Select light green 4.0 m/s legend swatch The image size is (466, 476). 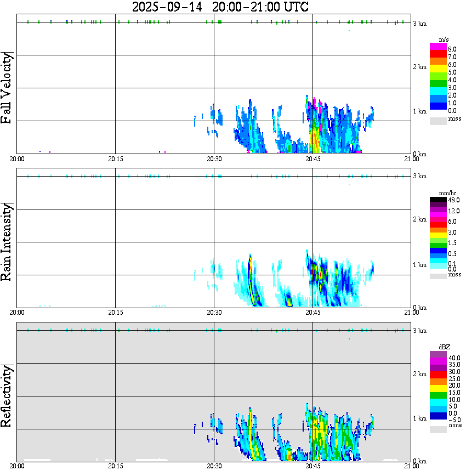(x=438, y=77)
